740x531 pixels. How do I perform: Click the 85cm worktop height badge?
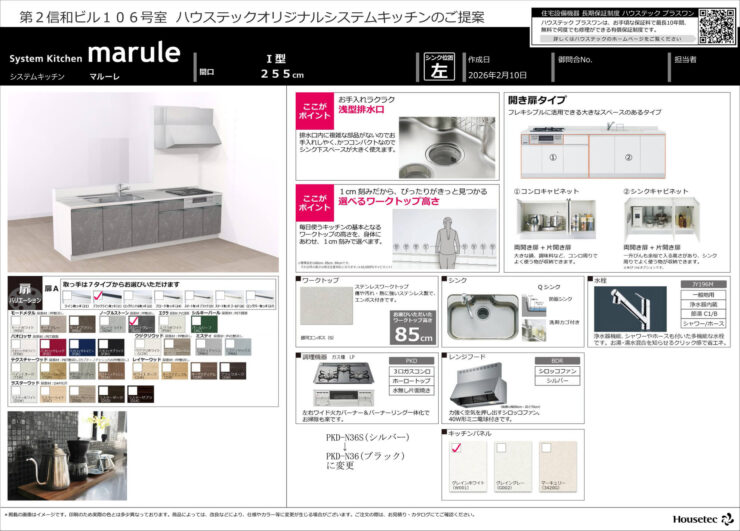pyautogui.click(x=413, y=328)
